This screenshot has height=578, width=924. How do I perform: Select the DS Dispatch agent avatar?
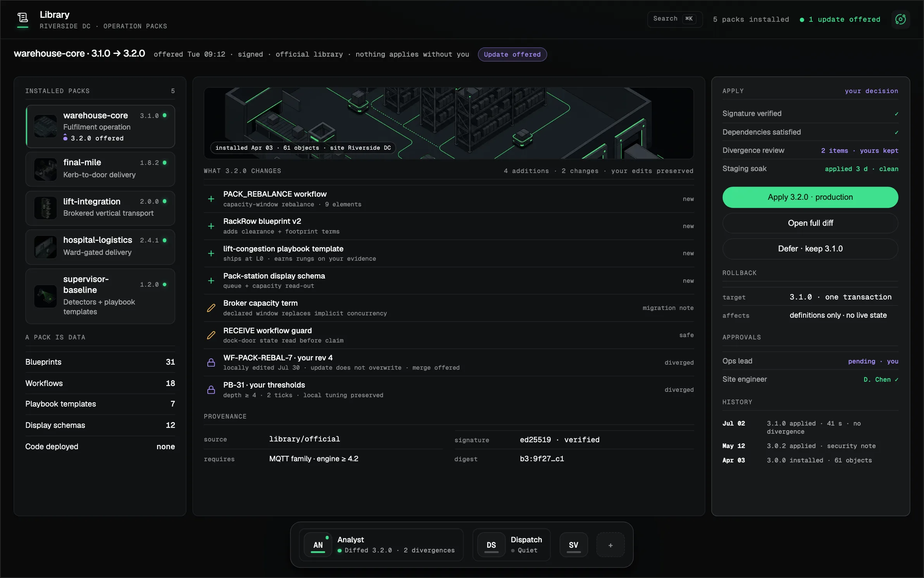click(x=491, y=545)
